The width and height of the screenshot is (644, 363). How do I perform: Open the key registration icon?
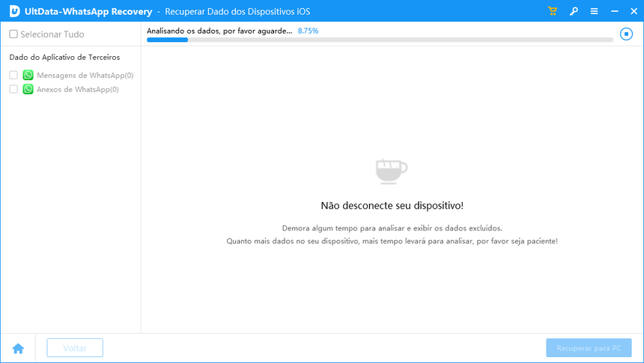coord(574,11)
